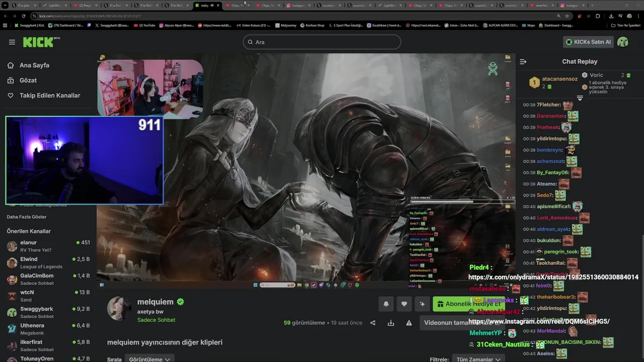Open the Tüm Zamanlar filter dropdown

[478, 359]
